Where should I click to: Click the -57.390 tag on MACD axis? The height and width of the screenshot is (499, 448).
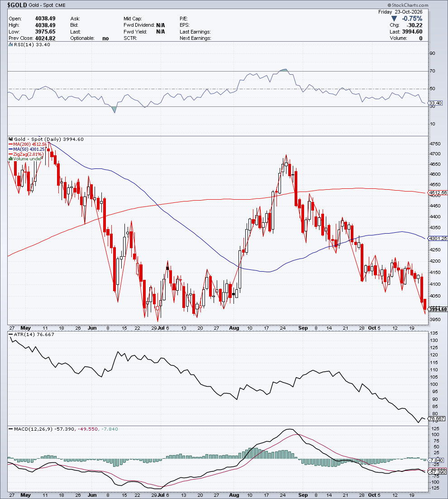point(437,472)
